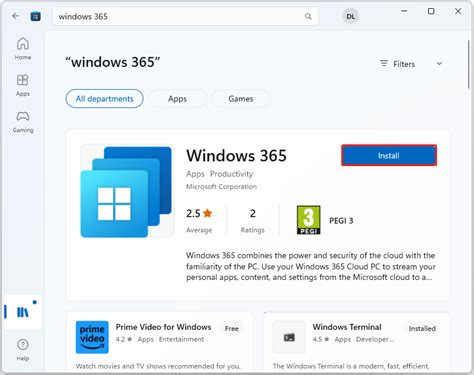474x375 pixels.
Task: Open the Gaming section in sidebar
Action: pos(23,122)
